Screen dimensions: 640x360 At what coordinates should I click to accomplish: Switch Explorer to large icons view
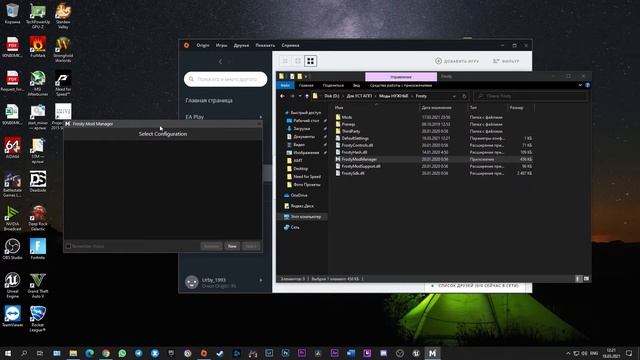coord(586,279)
